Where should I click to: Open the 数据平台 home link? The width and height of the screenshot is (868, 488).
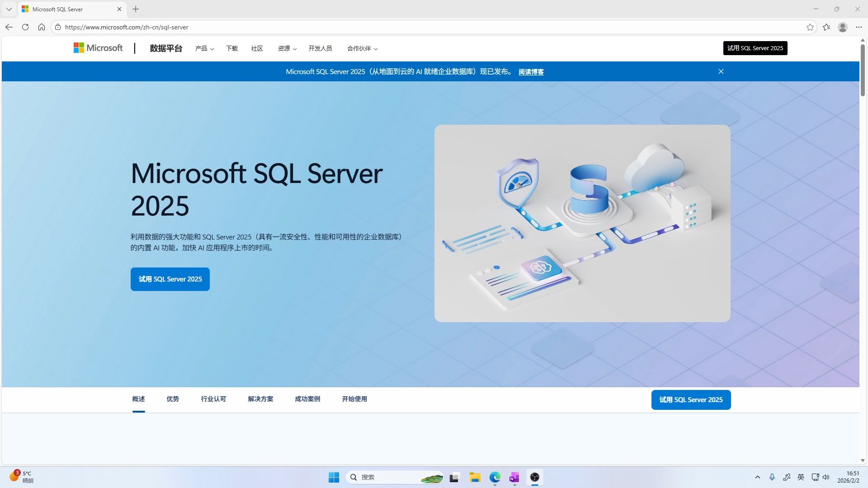[x=166, y=48]
